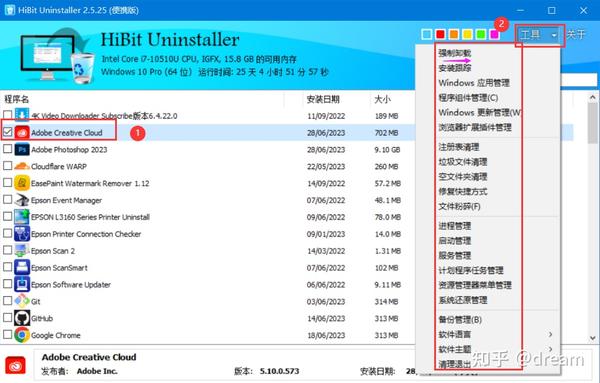
Task: Click the Epson ScanSmart icon
Action: point(22,267)
